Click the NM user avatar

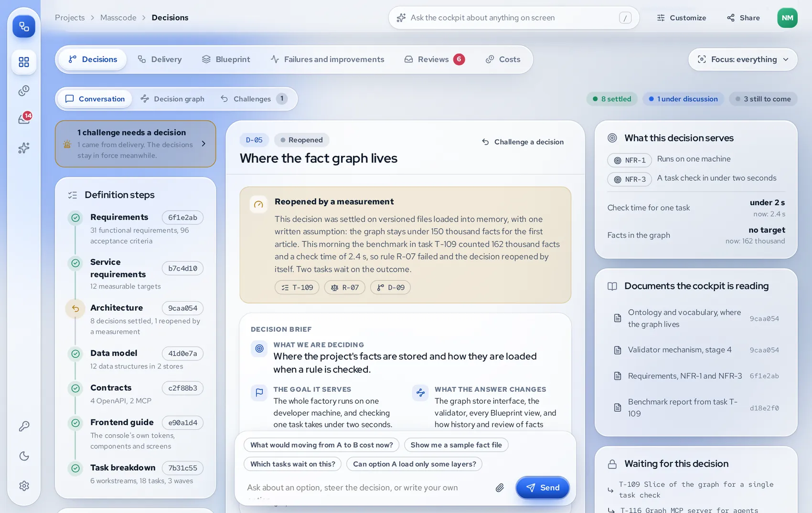pos(787,18)
